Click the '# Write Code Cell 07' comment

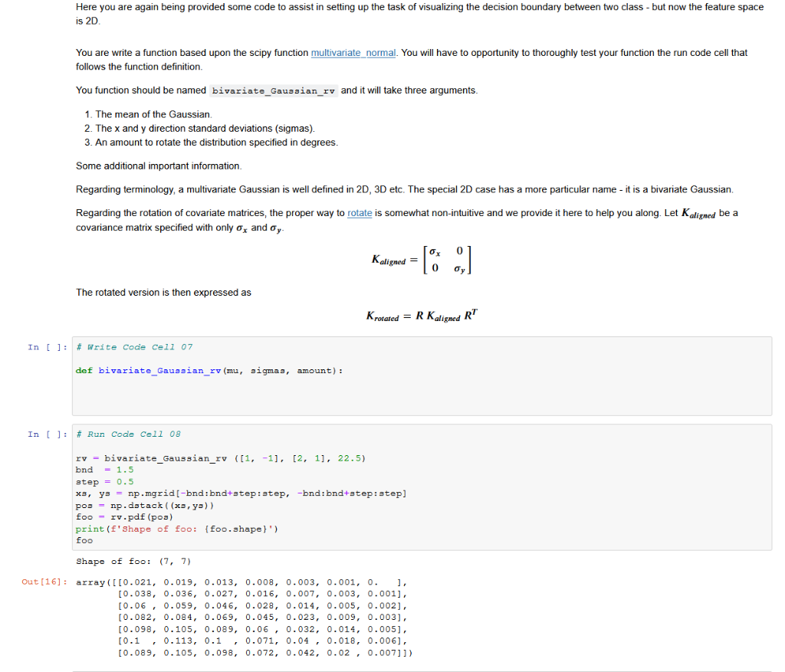[134, 347]
